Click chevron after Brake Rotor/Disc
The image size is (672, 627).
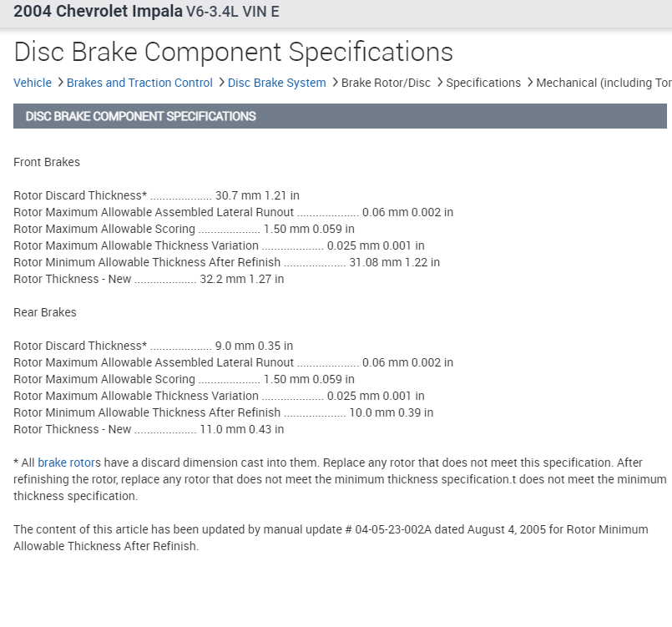pos(439,83)
